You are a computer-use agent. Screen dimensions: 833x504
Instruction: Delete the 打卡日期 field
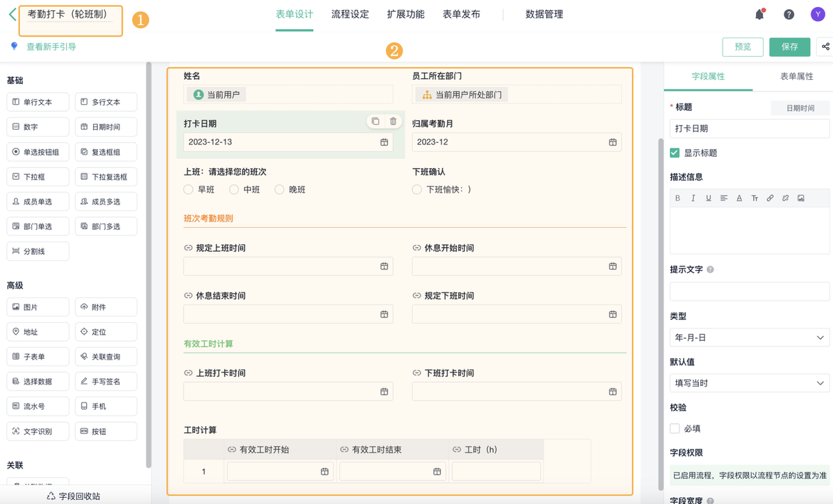coord(393,121)
